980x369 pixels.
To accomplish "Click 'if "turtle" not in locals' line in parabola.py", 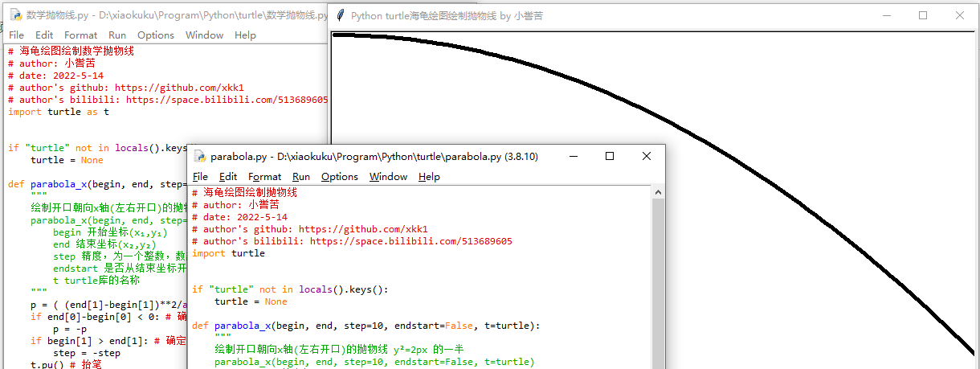I will (291, 289).
